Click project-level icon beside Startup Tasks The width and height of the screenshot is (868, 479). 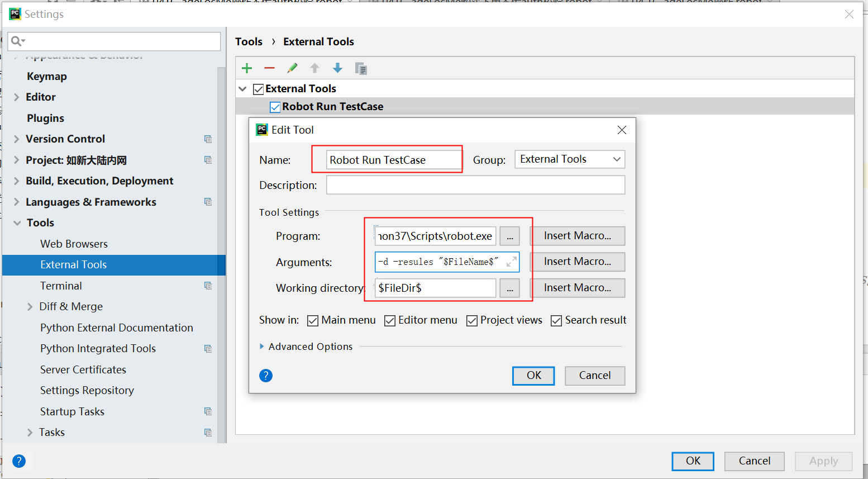pos(208,411)
